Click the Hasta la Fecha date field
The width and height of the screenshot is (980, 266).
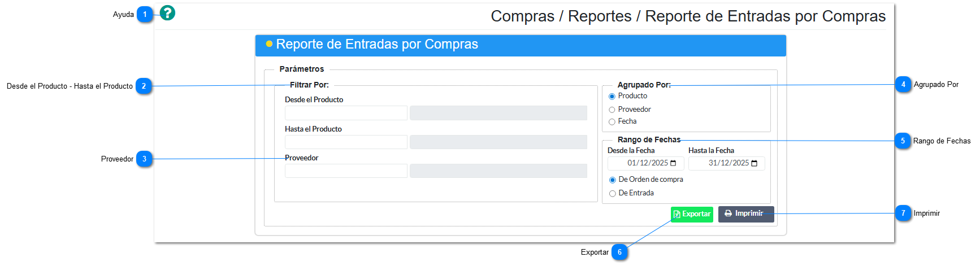725,163
